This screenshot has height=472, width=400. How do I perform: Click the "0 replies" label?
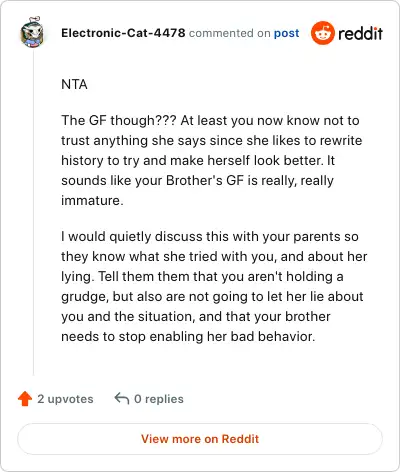coord(159,399)
